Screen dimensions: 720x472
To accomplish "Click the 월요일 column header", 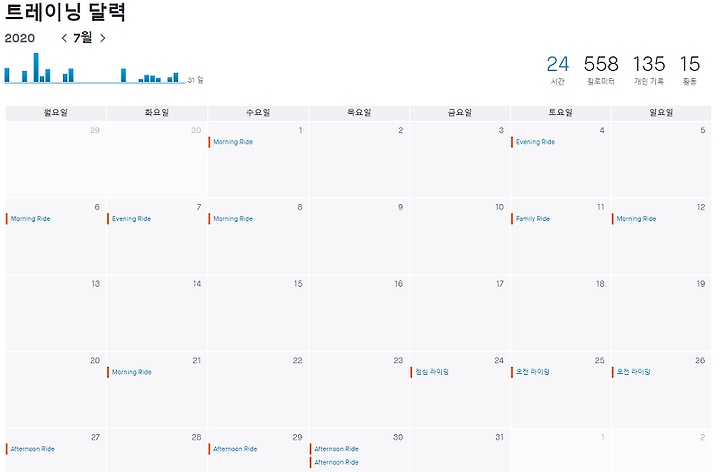I will 56,112.
